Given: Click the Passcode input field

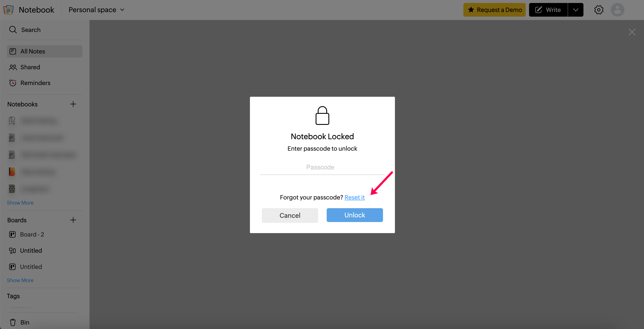Looking at the screenshot, I should point(322,167).
